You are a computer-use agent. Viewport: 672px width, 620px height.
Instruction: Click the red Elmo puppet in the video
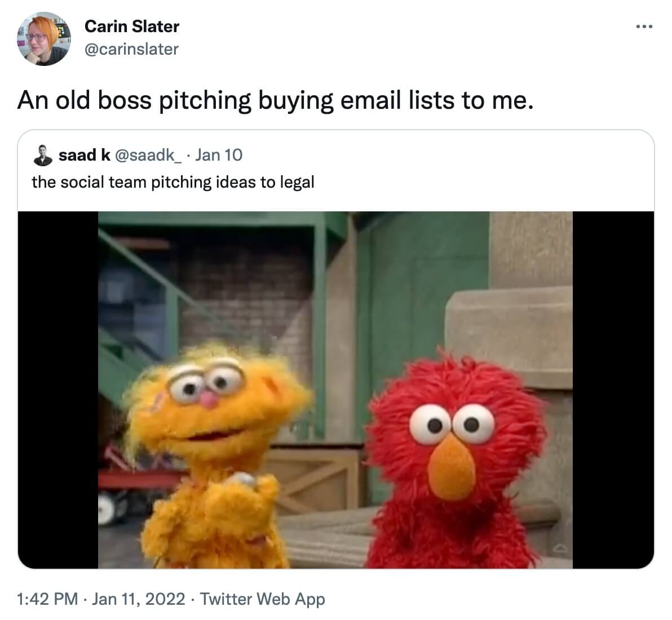click(x=456, y=463)
